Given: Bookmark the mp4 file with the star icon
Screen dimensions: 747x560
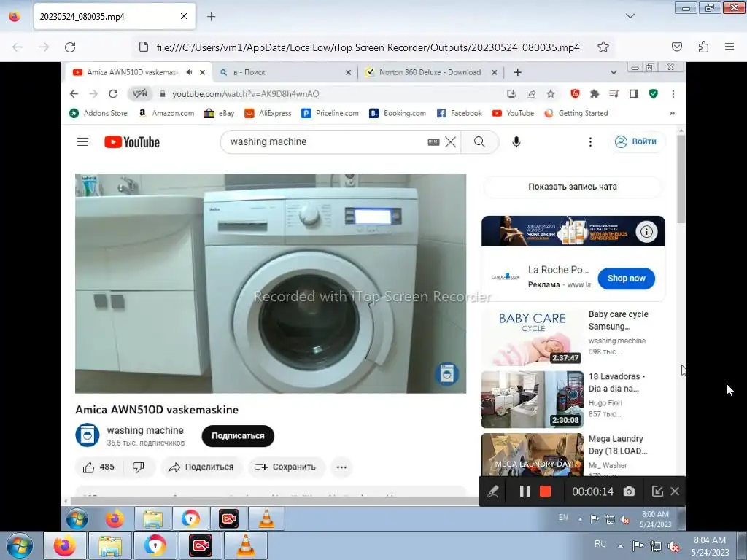Looking at the screenshot, I should [603, 47].
